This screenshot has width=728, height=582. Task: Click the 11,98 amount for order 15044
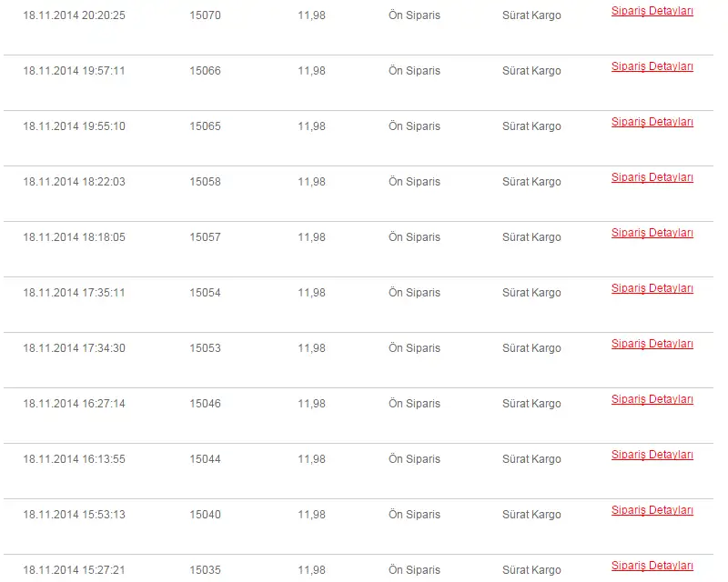pos(311,459)
